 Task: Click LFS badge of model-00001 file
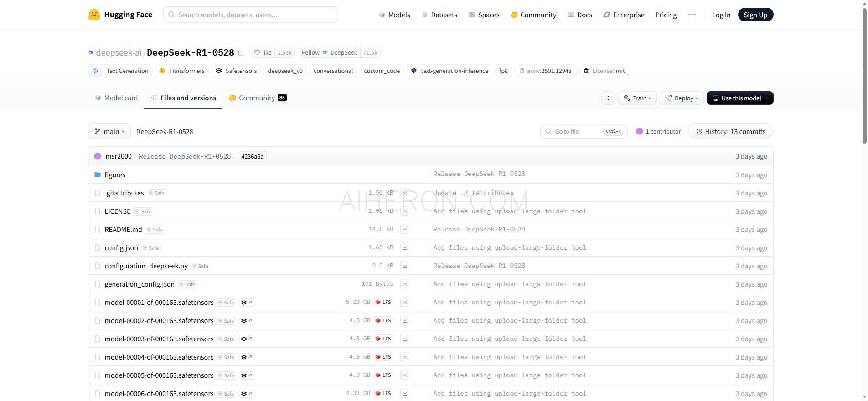[x=383, y=302]
